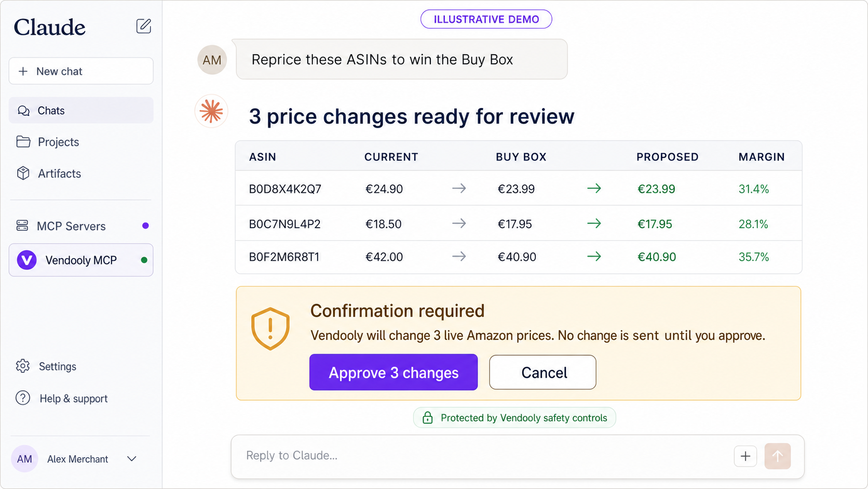Cancel the price changes
Viewport: 868px width, 489px height.
pos(542,372)
